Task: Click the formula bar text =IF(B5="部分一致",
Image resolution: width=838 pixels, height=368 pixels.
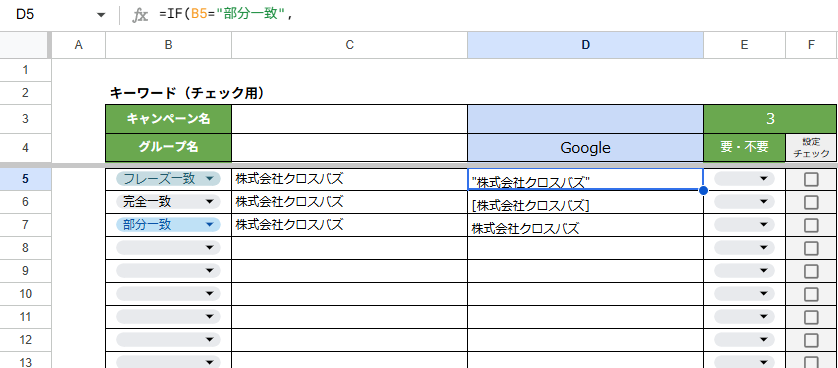Action: point(226,15)
